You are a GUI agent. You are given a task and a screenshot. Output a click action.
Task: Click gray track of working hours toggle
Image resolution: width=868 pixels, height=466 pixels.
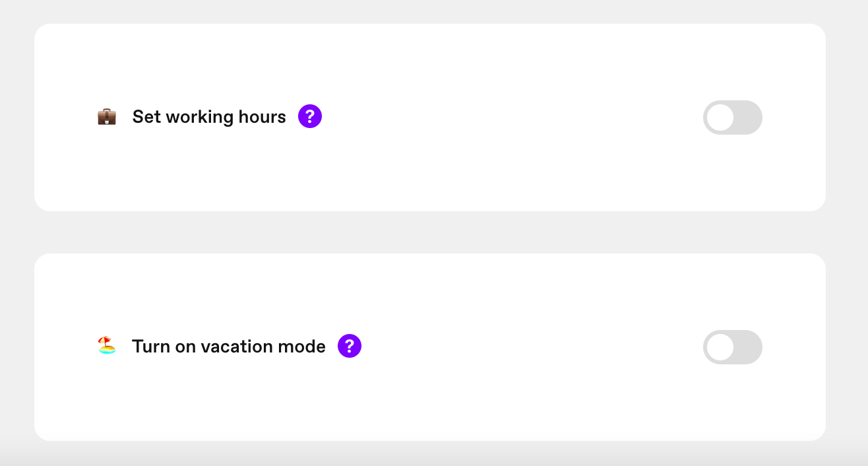(x=749, y=117)
